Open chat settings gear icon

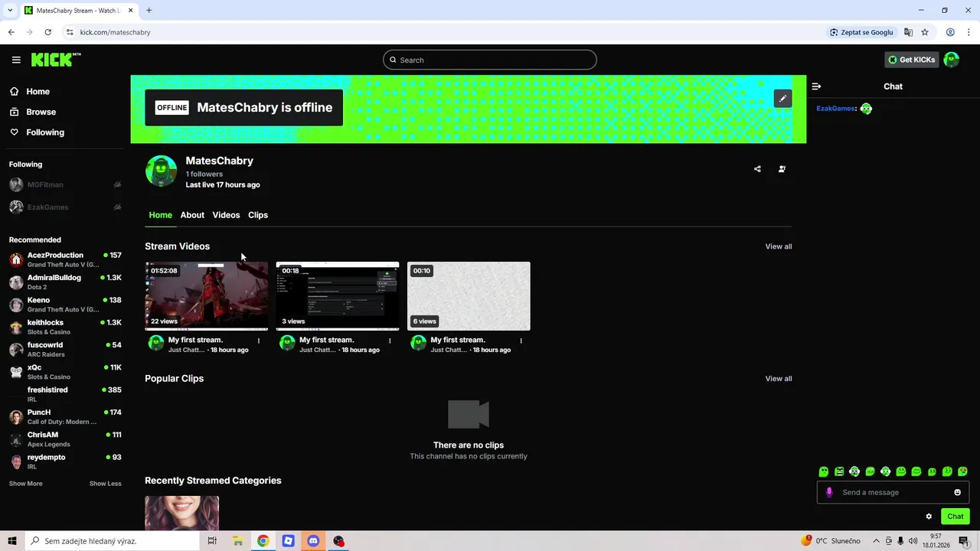[x=929, y=517]
